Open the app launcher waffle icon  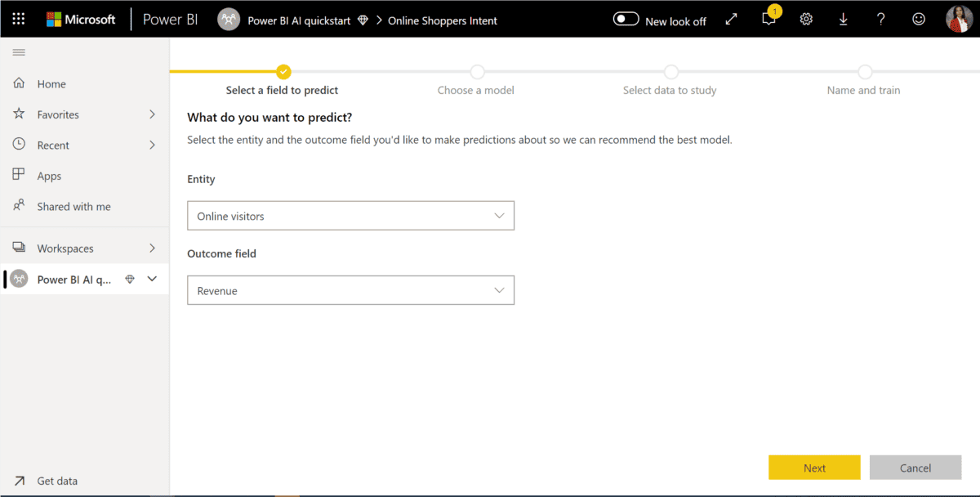point(18,18)
